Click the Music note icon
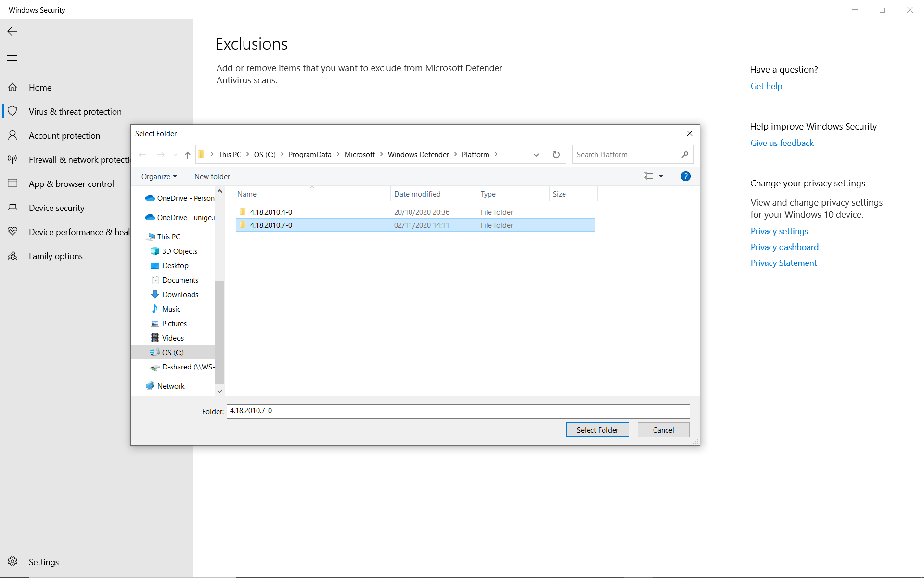The image size is (924, 578). coord(155,309)
